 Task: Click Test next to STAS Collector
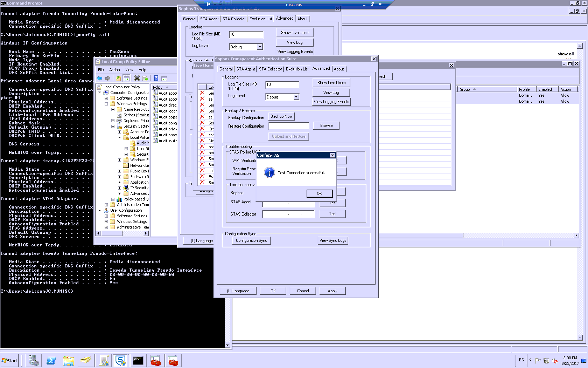point(332,214)
